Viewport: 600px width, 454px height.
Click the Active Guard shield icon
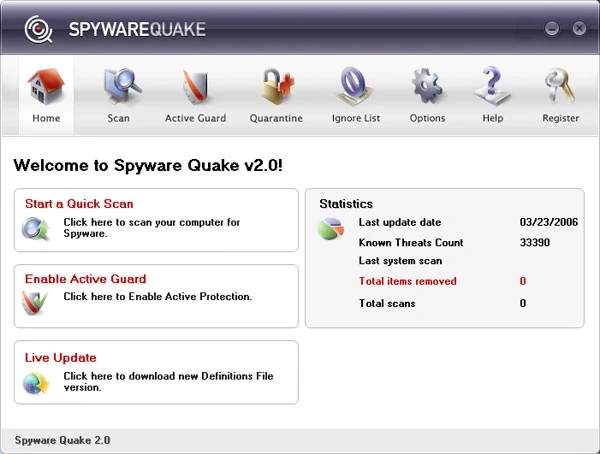[x=195, y=86]
